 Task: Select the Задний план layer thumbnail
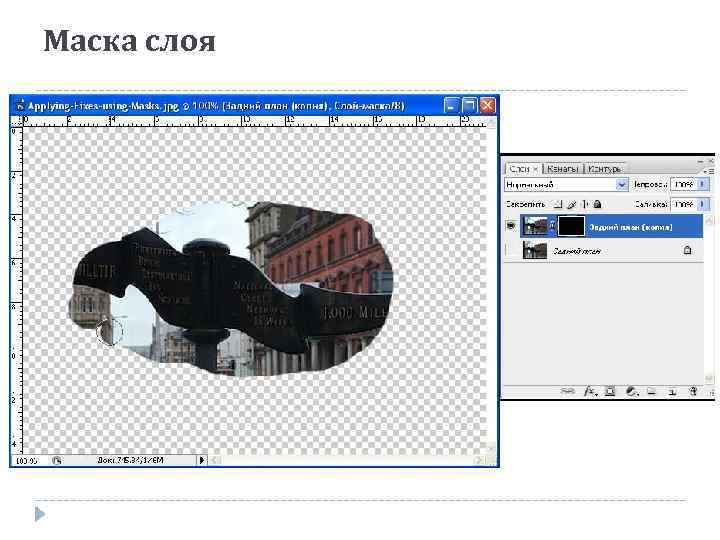click(535, 251)
